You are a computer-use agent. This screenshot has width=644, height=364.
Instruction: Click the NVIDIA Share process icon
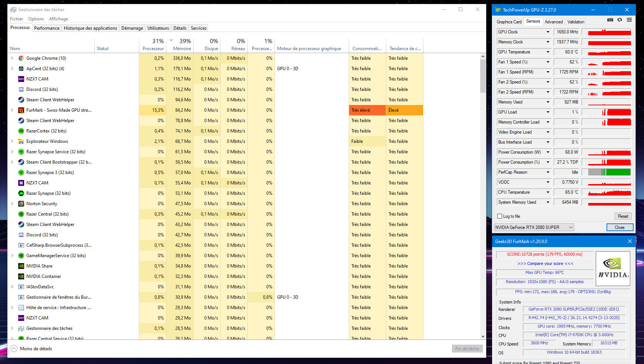[21, 266]
